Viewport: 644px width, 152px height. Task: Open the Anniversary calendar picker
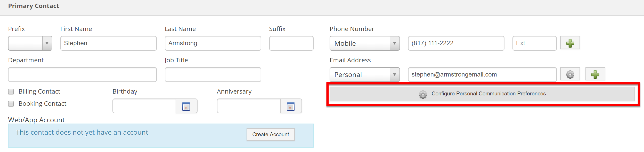click(291, 106)
